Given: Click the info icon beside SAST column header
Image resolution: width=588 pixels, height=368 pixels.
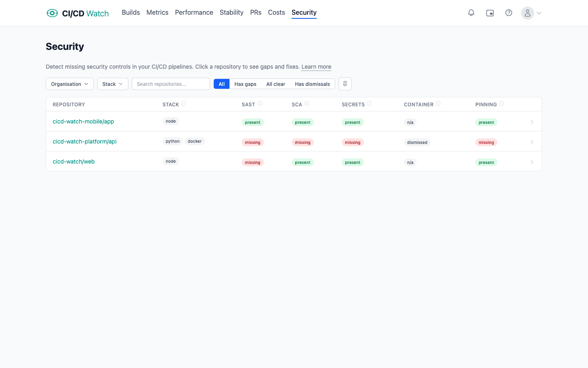Looking at the screenshot, I should [x=260, y=103].
